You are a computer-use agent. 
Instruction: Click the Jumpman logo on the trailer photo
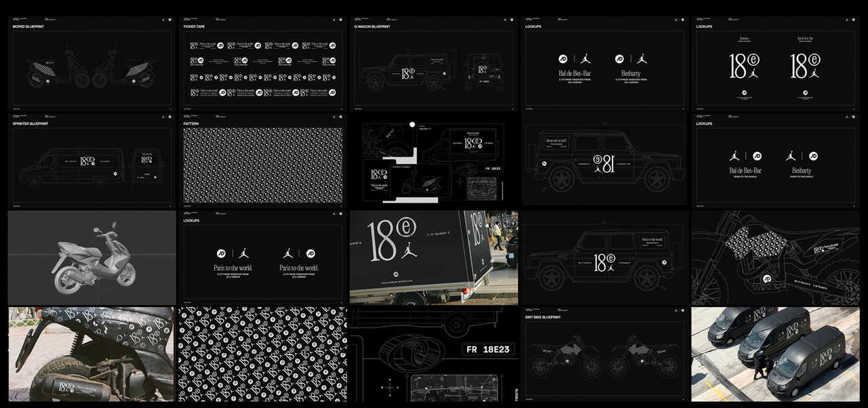(408, 251)
